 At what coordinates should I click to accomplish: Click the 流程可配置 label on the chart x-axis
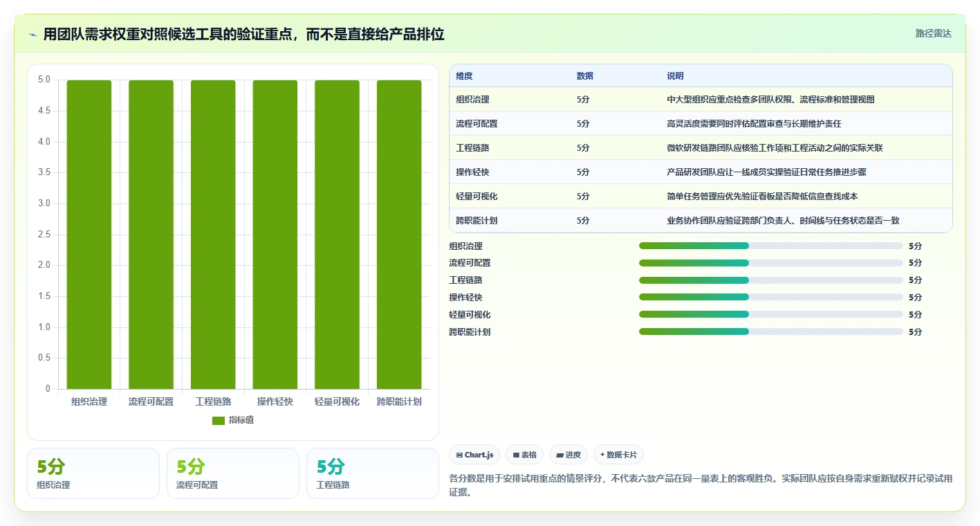(x=151, y=401)
